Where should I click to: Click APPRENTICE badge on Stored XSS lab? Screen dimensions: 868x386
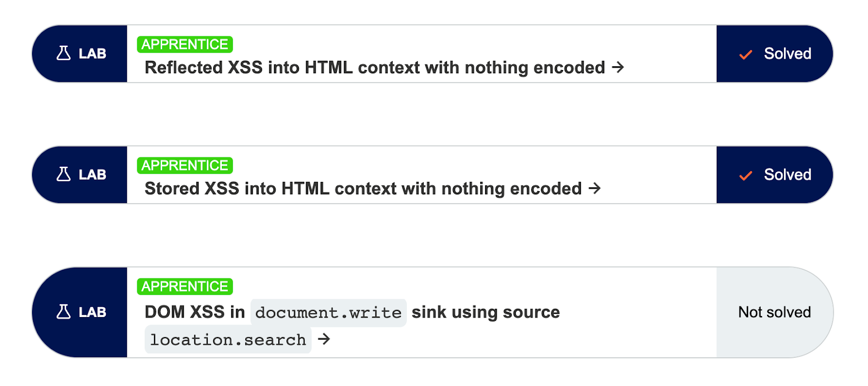(x=185, y=166)
